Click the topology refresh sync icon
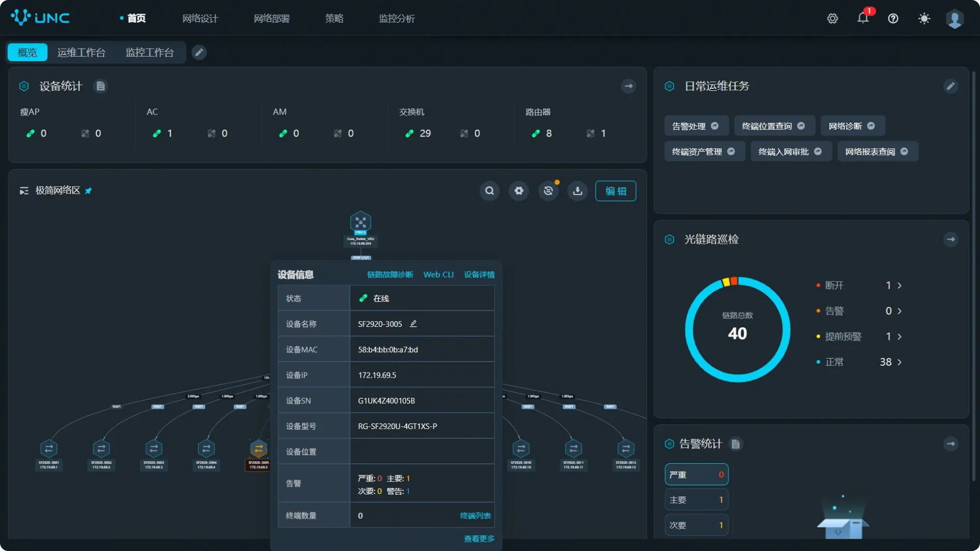 pyautogui.click(x=548, y=191)
